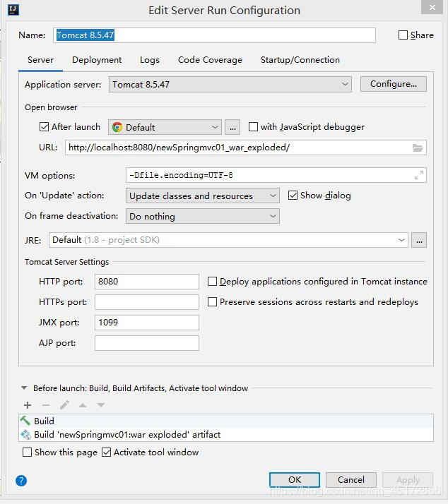Click the artifact icon beside war exploded entry
448x504 pixels.
[25, 435]
